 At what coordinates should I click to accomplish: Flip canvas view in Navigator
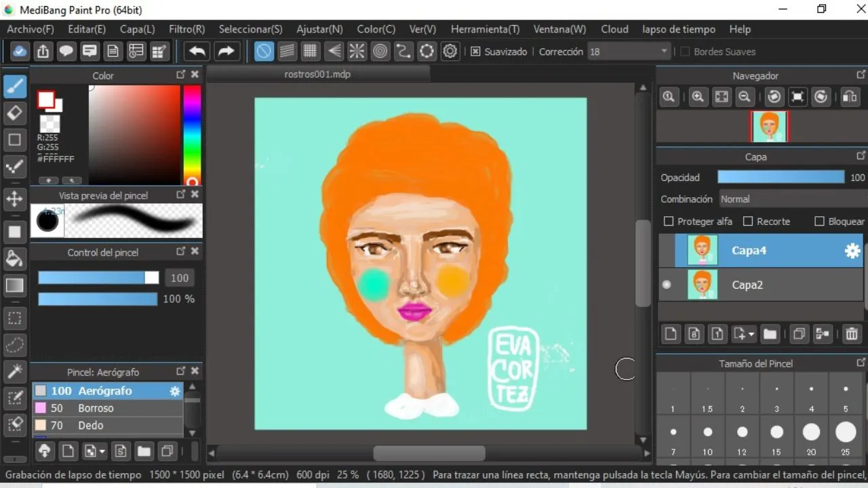(x=849, y=97)
